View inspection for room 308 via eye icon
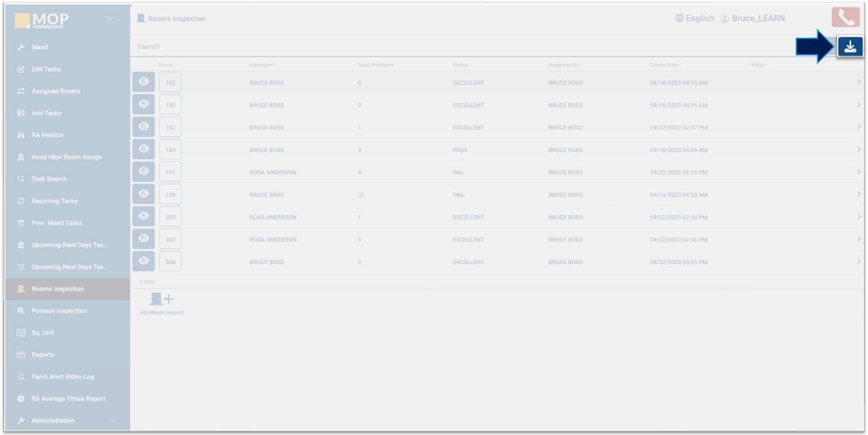Viewport: 868px width, 435px height. click(x=144, y=261)
